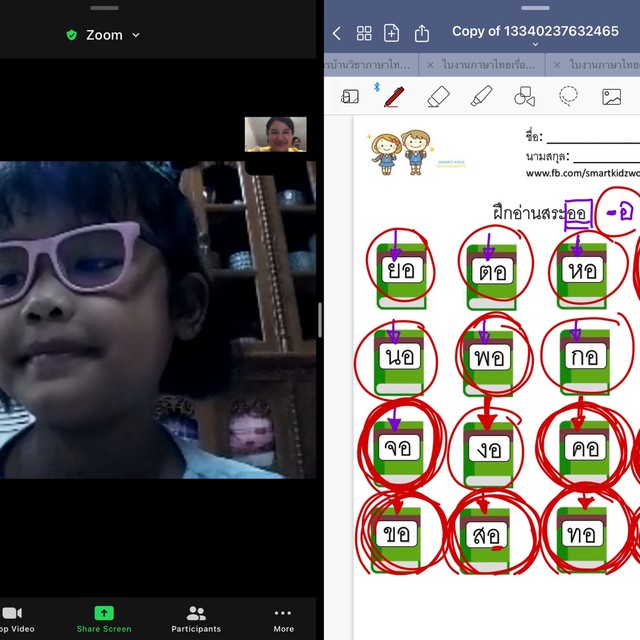Image resolution: width=640 pixels, height=640 pixels.
Task: Open the thumbnail grid view
Action: point(364,33)
